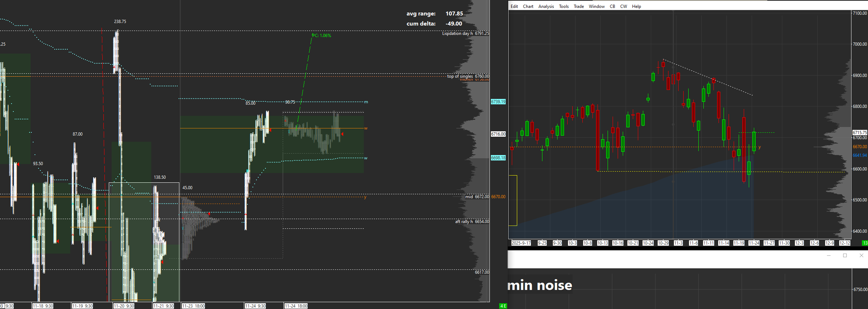The width and height of the screenshot is (868, 309).
Task: Select the '11-24 18:00' session date marker
Action: pos(296,306)
